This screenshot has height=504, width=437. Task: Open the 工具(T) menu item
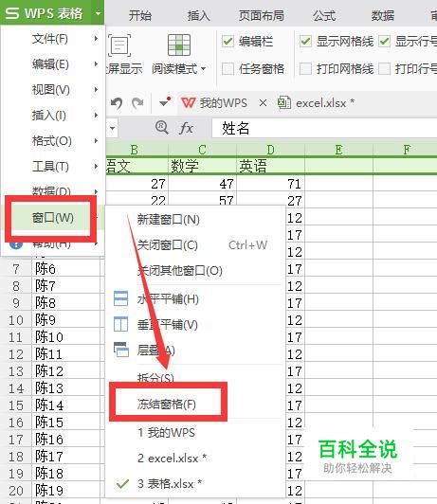[53, 166]
